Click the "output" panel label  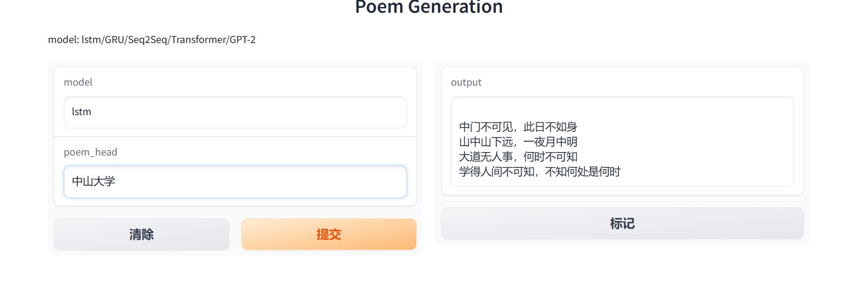pyautogui.click(x=466, y=83)
